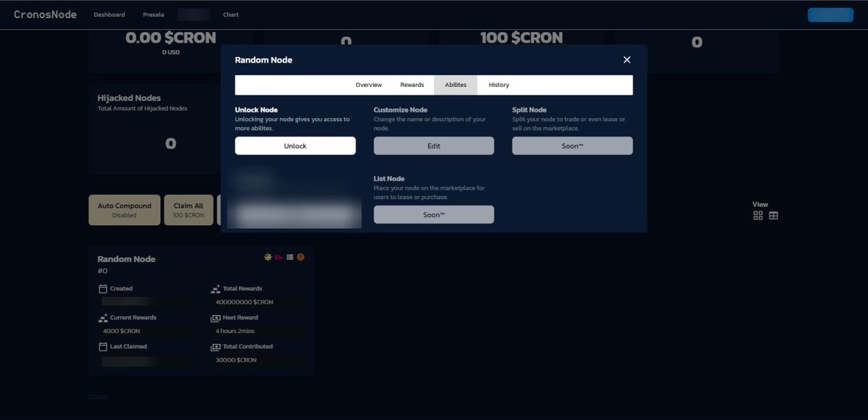Screen dimensions: 868x420
Task: Click the '400000000 $CRON' total rewards value
Action: 244,302
